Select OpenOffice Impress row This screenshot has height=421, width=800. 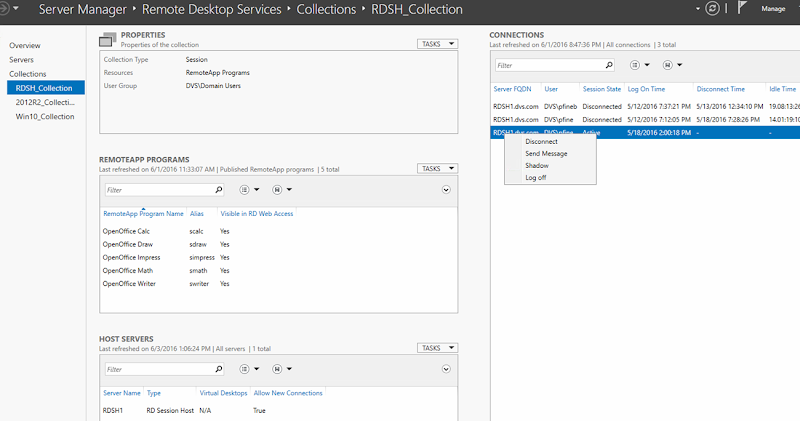point(278,258)
